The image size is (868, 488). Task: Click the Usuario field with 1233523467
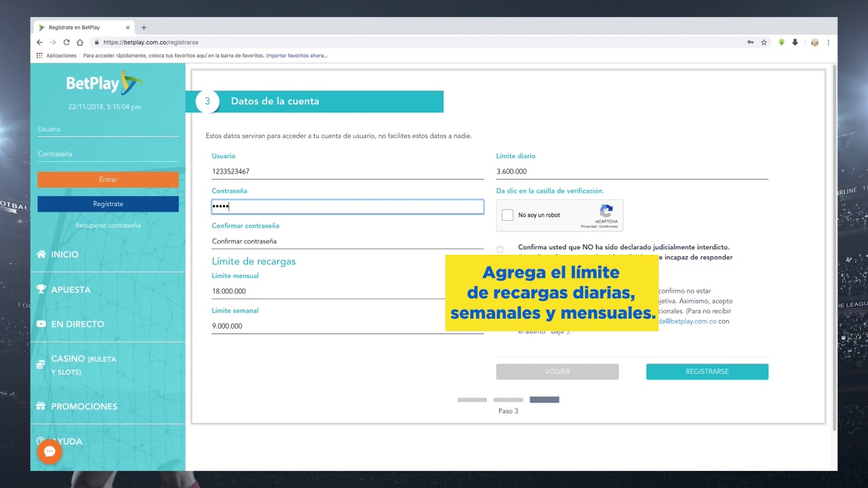tap(347, 171)
